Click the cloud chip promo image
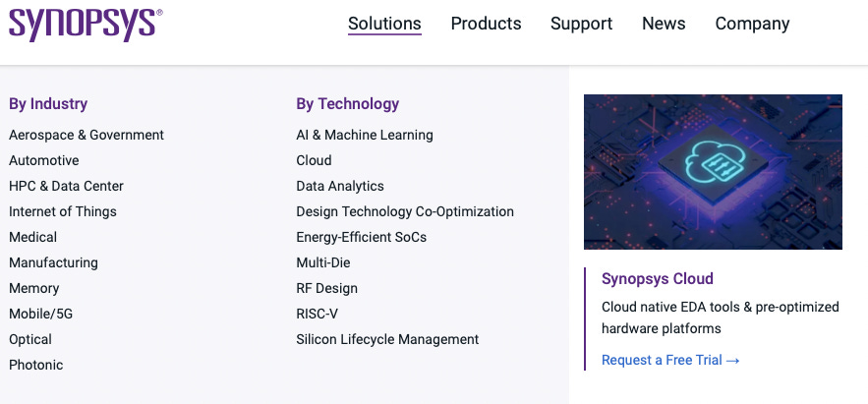 coord(713,172)
